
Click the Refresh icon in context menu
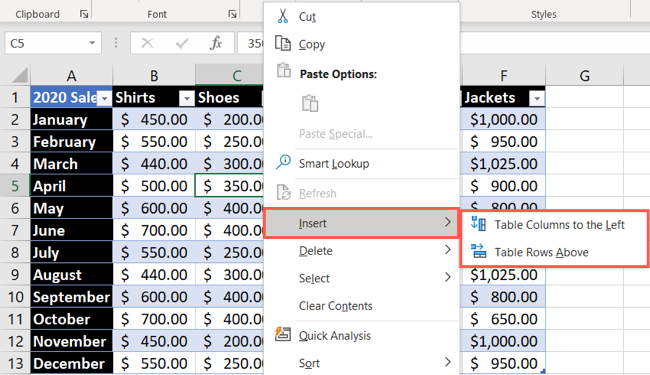[284, 193]
